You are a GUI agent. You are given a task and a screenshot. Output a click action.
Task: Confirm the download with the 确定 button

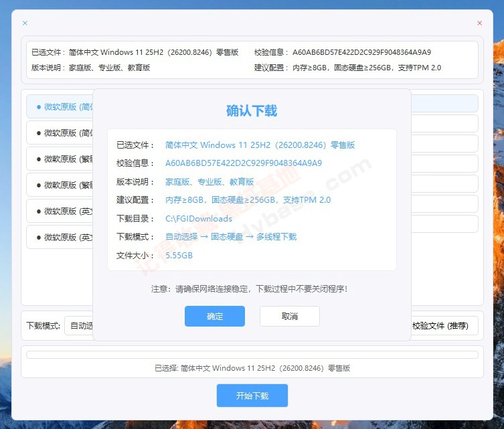pyautogui.click(x=215, y=316)
